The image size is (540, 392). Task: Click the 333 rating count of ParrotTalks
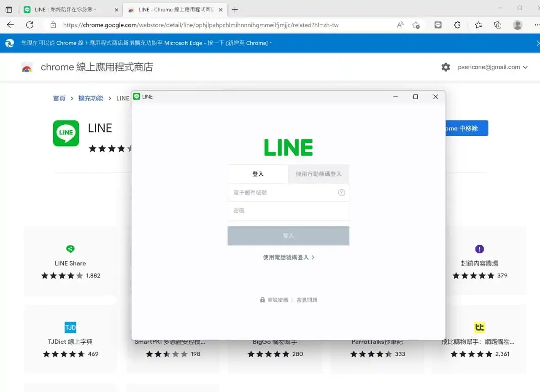coord(400,354)
